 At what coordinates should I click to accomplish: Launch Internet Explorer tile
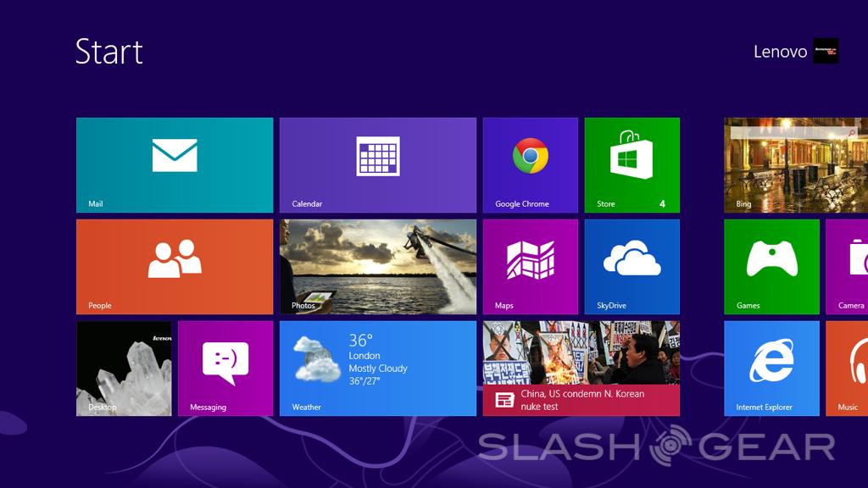pos(771,369)
